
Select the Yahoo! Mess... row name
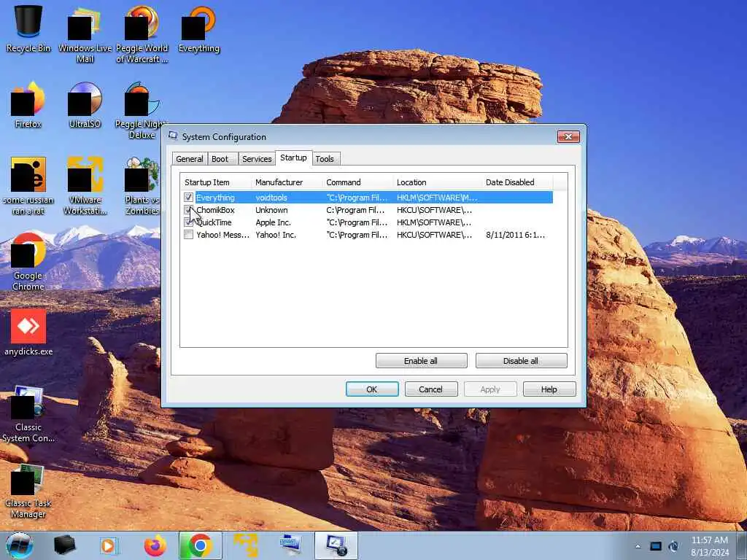(x=222, y=235)
